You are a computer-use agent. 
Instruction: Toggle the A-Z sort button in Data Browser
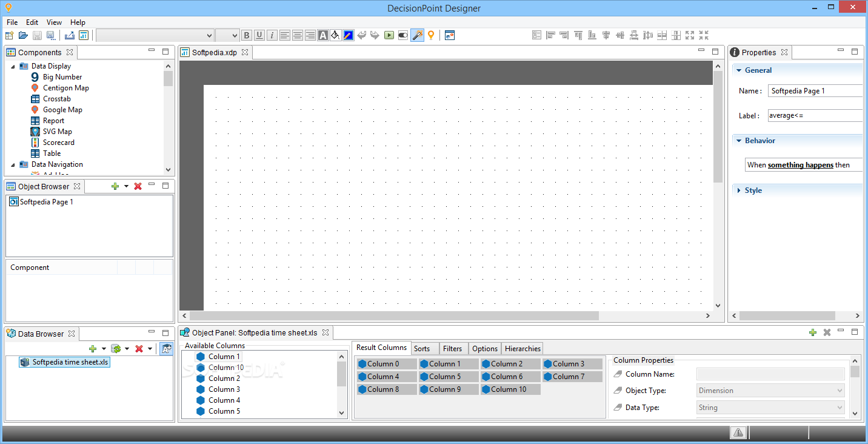pyautogui.click(x=166, y=349)
